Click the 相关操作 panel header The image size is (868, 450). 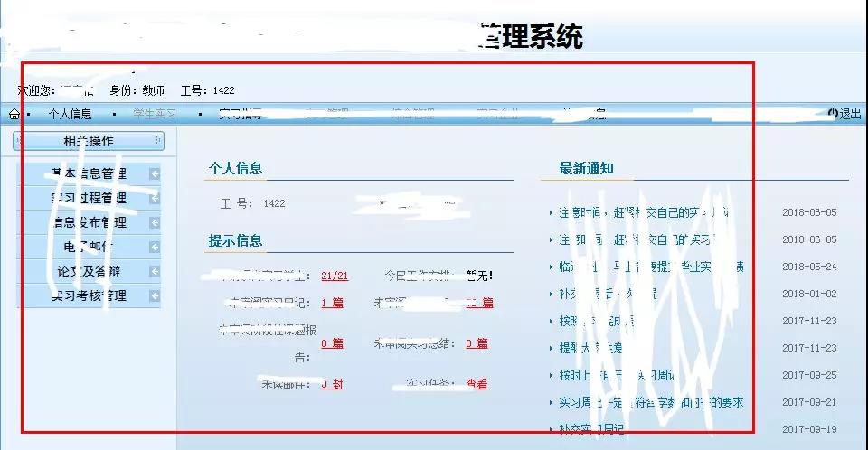pos(89,141)
